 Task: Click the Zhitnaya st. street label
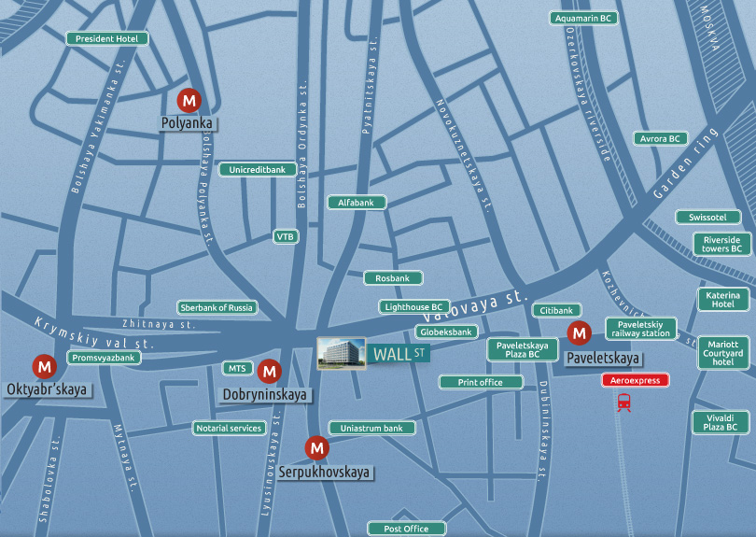click(x=159, y=324)
